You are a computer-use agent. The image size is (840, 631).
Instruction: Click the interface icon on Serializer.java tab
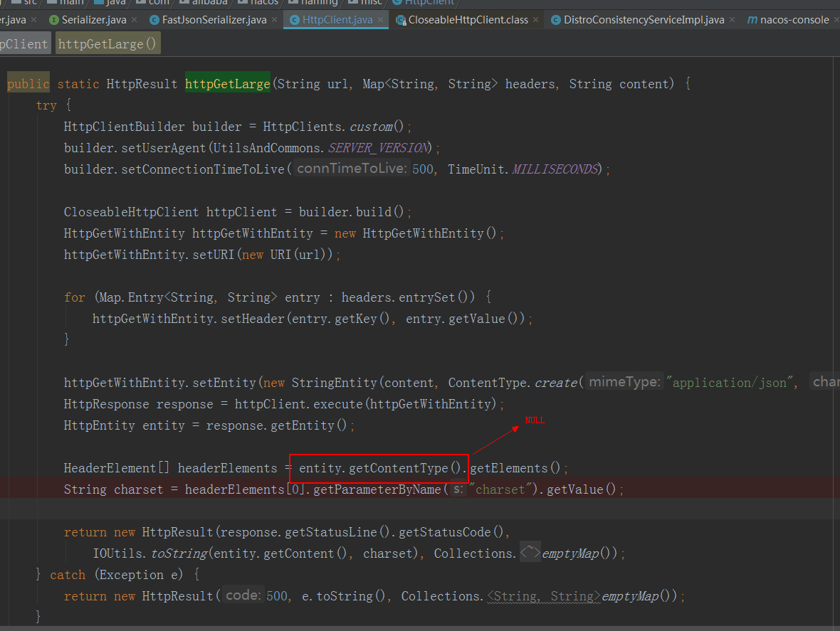(x=53, y=20)
